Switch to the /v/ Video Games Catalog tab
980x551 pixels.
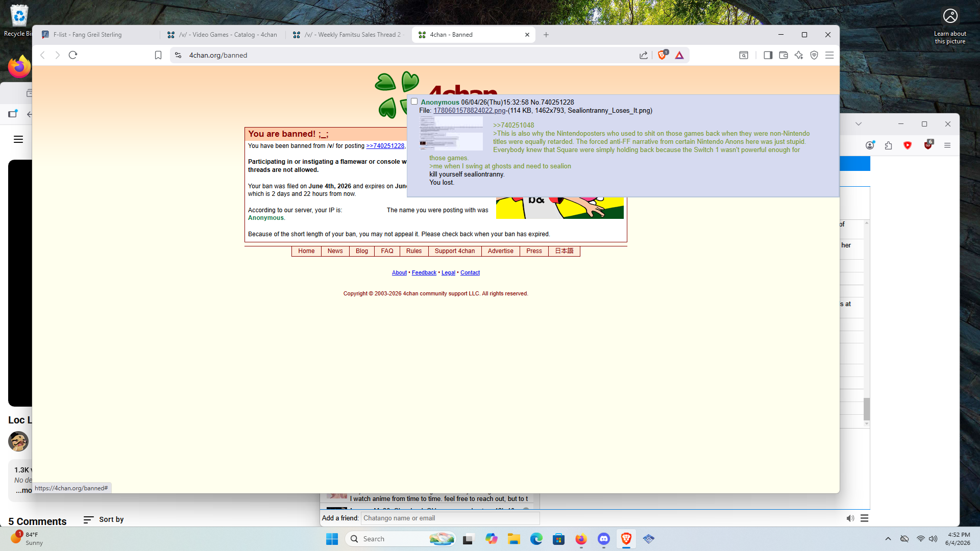pyautogui.click(x=223, y=35)
